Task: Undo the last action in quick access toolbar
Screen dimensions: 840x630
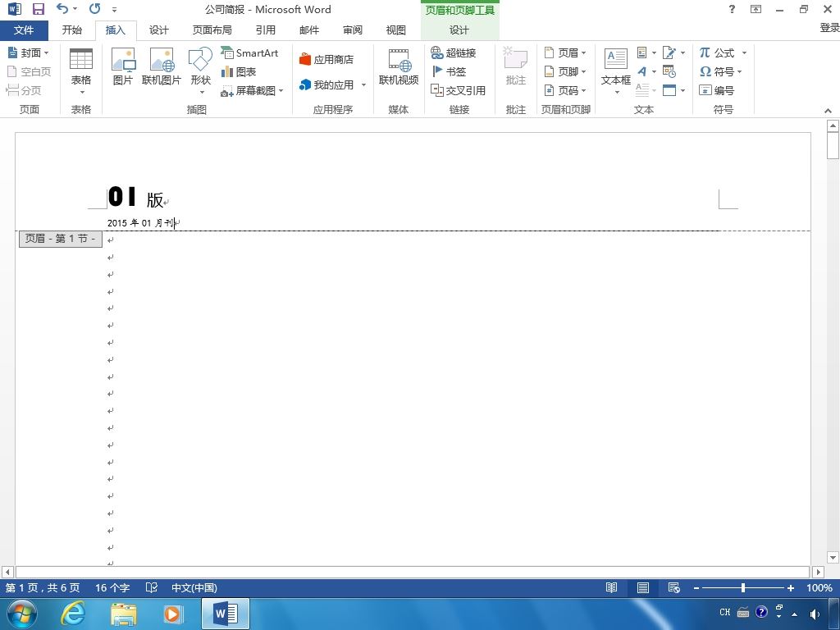Action: pos(62,8)
